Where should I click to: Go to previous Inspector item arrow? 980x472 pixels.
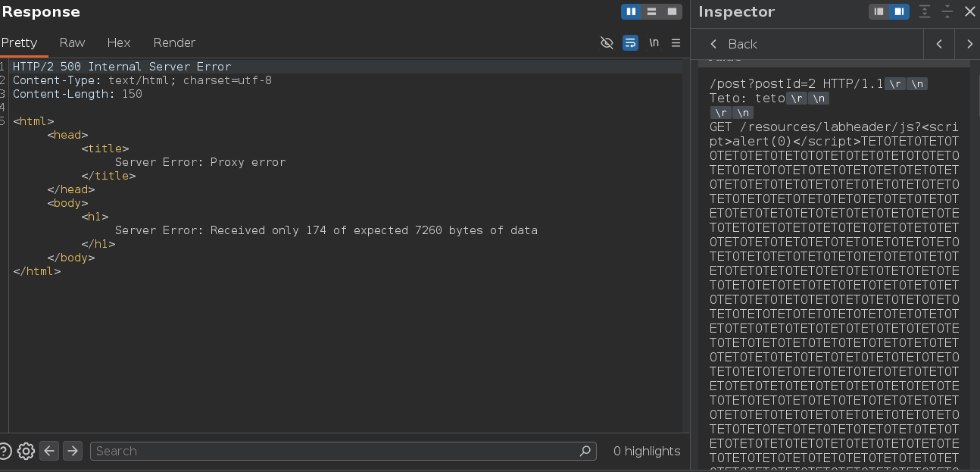coord(939,44)
